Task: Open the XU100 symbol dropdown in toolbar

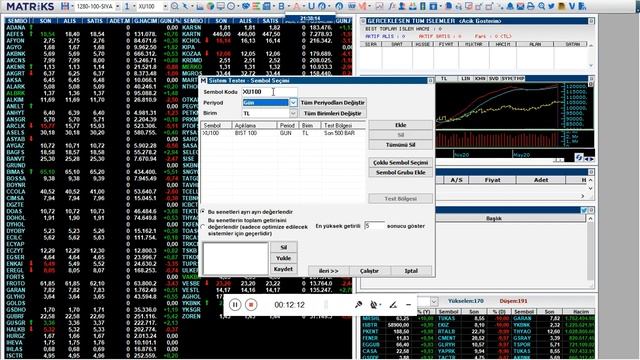Action: [x=165, y=7]
